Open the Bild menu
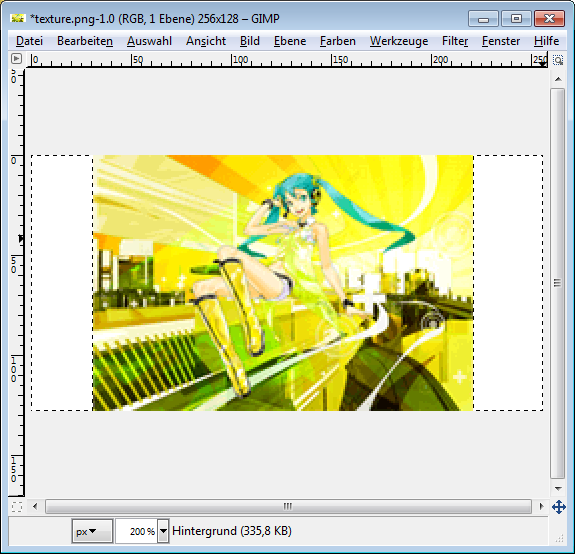575x554 pixels. pos(250,41)
